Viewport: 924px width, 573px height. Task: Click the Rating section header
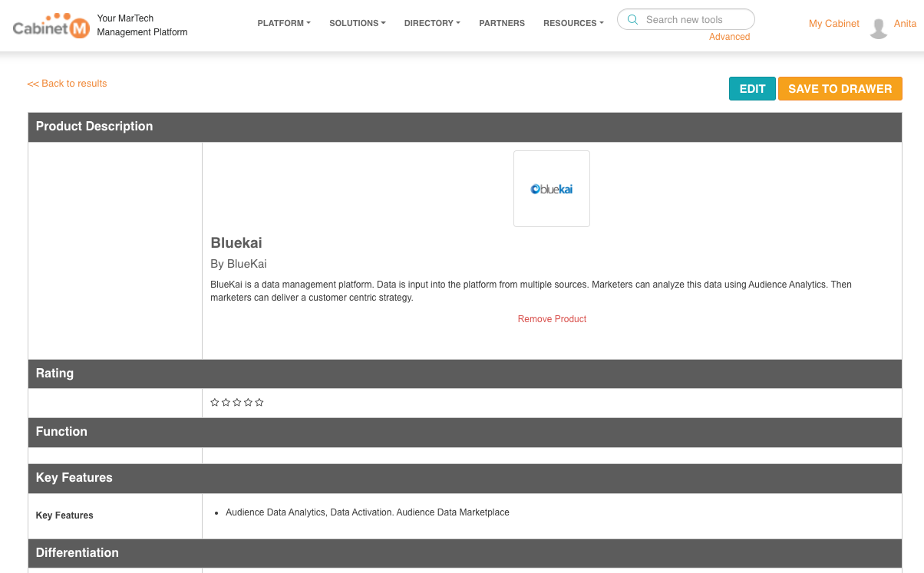point(465,374)
